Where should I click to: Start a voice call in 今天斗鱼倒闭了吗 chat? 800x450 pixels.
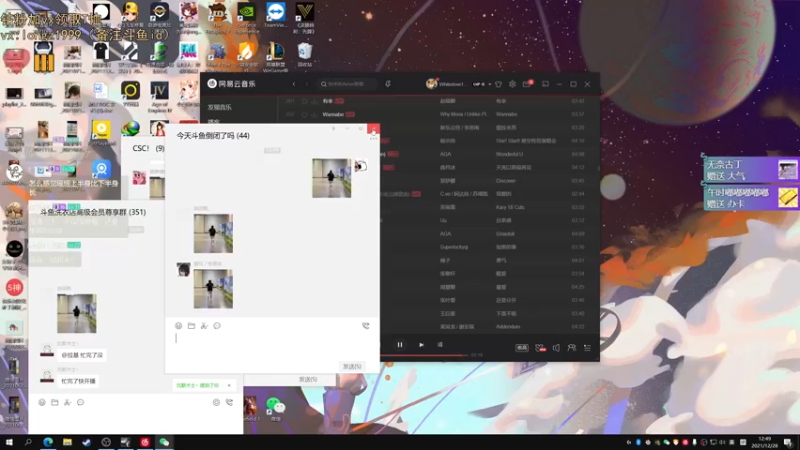[x=366, y=326]
